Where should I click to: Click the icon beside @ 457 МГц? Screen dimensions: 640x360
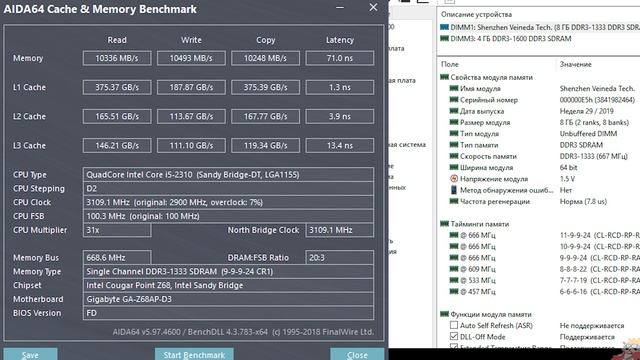click(x=454, y=291)
